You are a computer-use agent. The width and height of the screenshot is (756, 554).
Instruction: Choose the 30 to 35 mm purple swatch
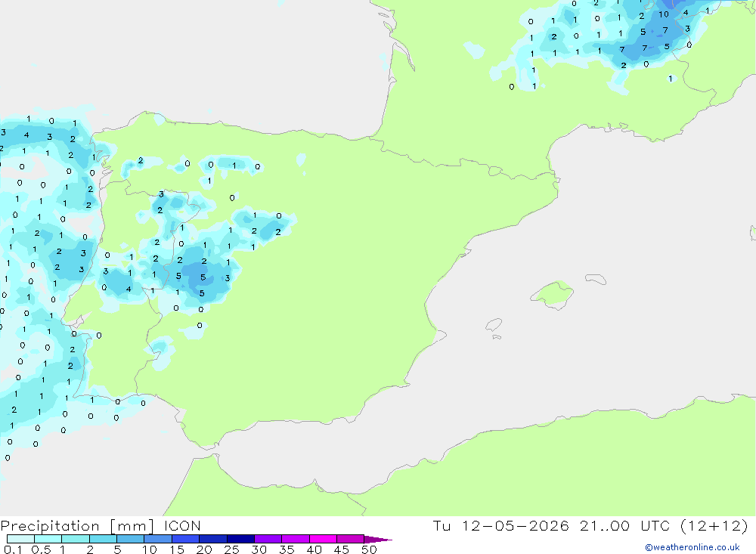[268, 539]
